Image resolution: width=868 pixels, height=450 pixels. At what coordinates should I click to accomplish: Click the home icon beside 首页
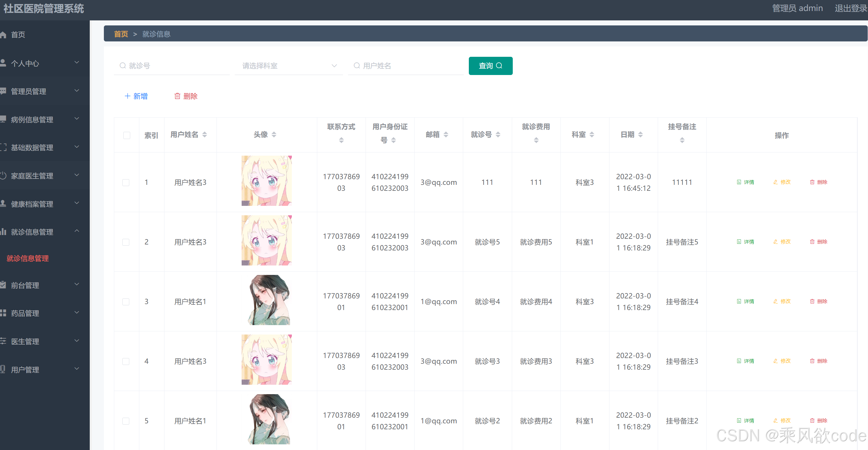tap(3, 35)
